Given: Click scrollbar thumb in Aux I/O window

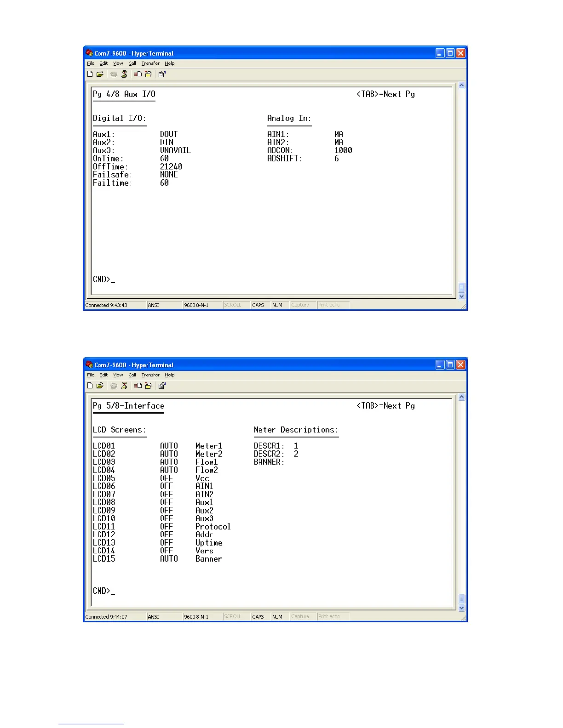Looking at the screenshot, I should [462, 288].
